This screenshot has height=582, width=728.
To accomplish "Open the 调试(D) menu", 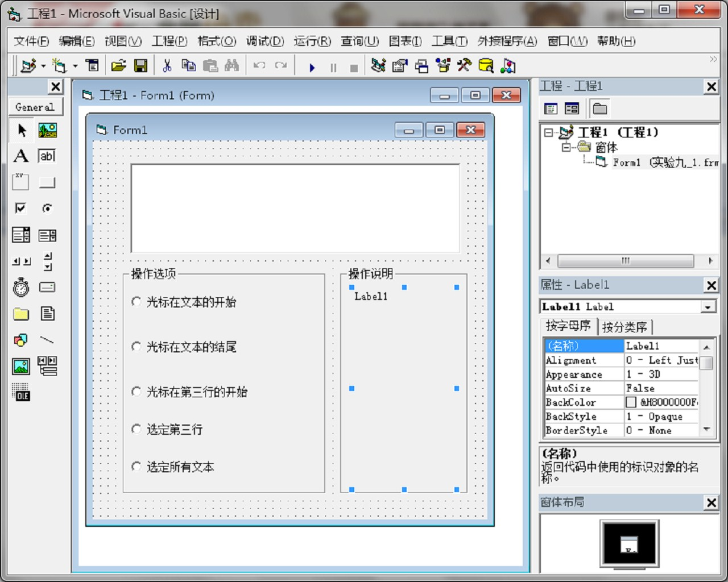I will [265, 41].
